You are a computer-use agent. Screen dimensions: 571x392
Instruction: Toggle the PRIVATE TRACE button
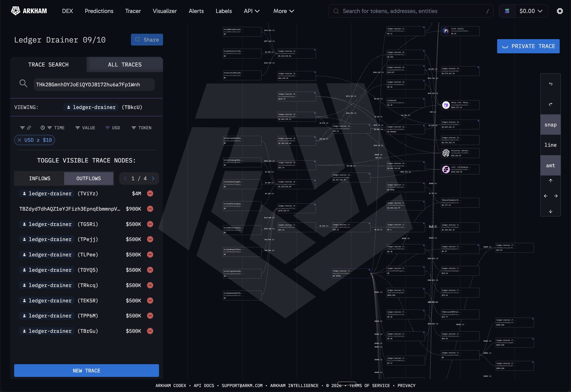click(x=528, y=46)
